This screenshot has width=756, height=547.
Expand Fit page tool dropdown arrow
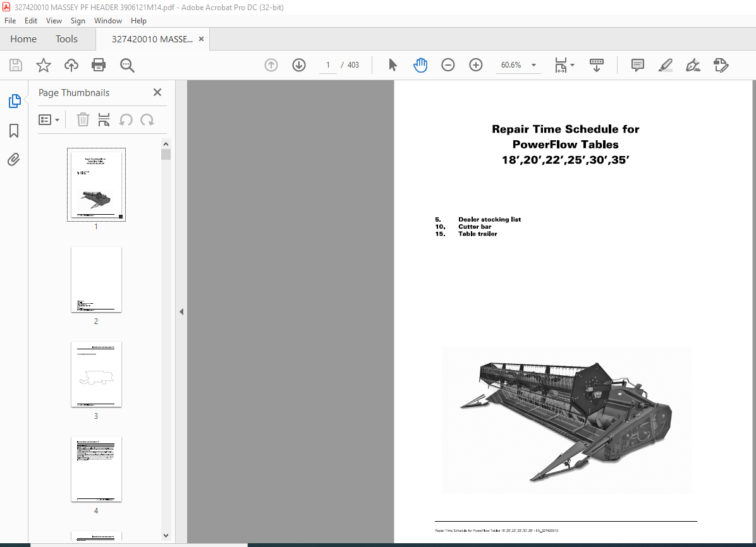pyautogui.click(x=572, y=65)
